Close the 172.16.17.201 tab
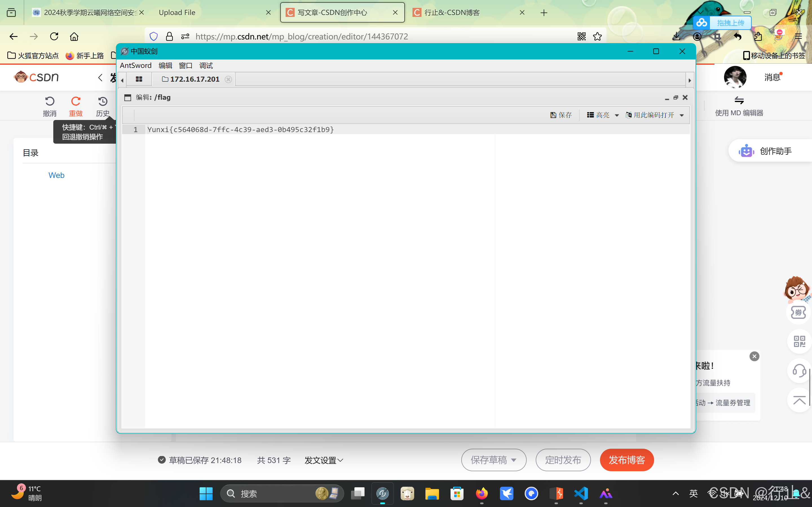 point(228,79)
